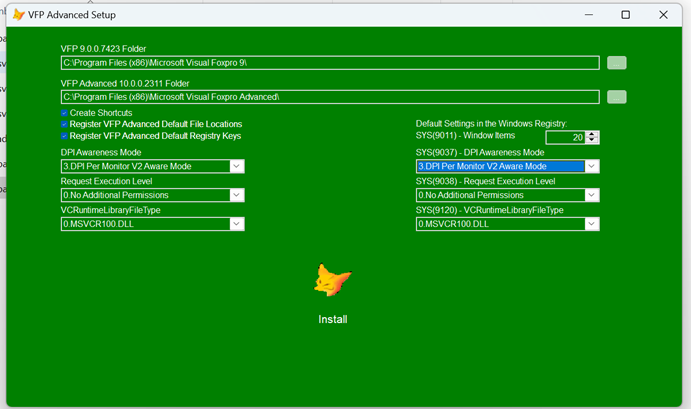Browse for VFP 9.0.0.7423 folder

tap(617, 63)
